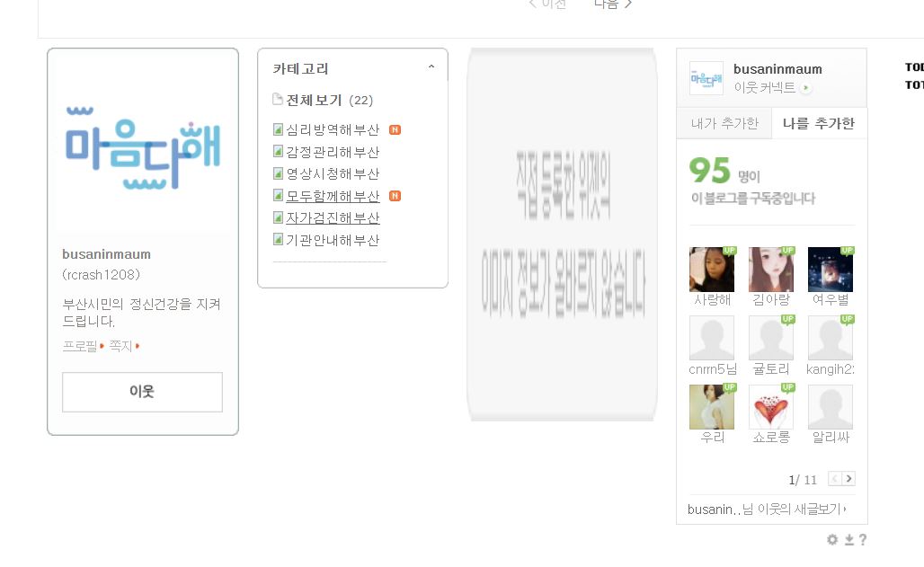
Task: Open neighbor 사랑해 profile thumbnail
Action: pos(712,270)
